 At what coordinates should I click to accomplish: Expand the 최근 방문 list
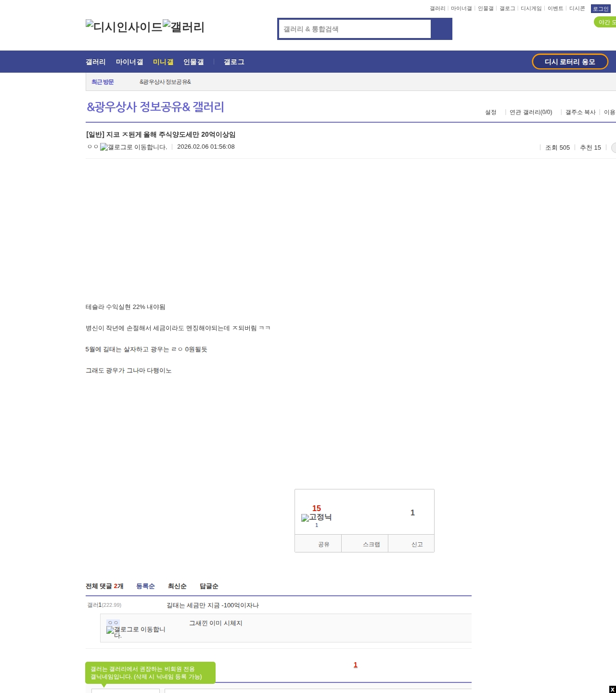pyautogui.click(x=103, y=82)
